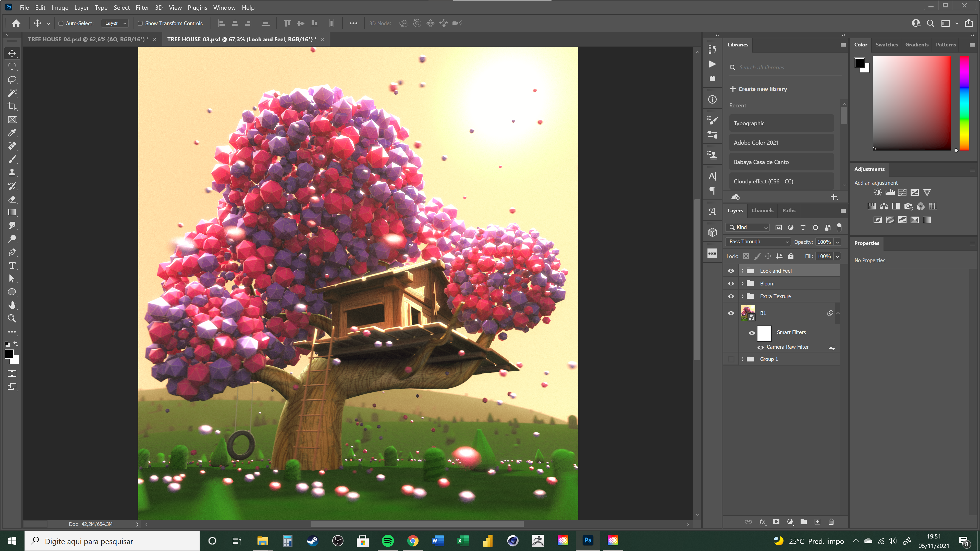Select the Crop tool
The image size is (980, 551).
pyautogui.click(x=12, y=106)
